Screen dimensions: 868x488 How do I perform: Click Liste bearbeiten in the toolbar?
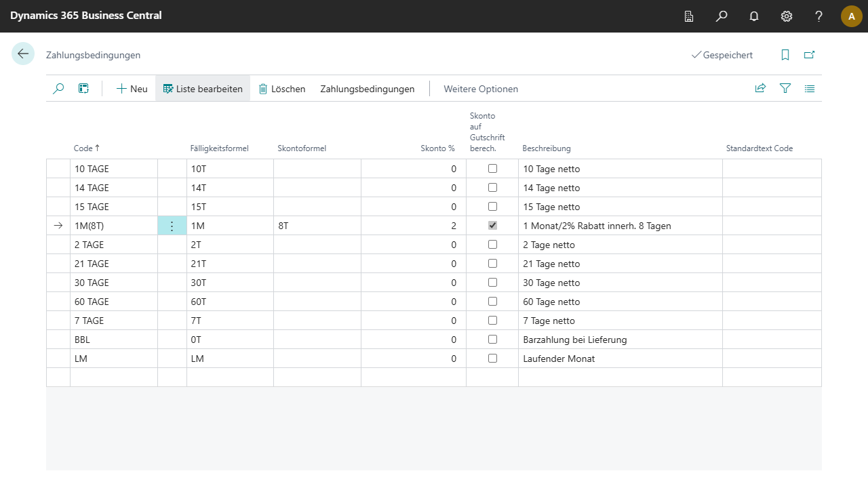(x=203, y=89)
